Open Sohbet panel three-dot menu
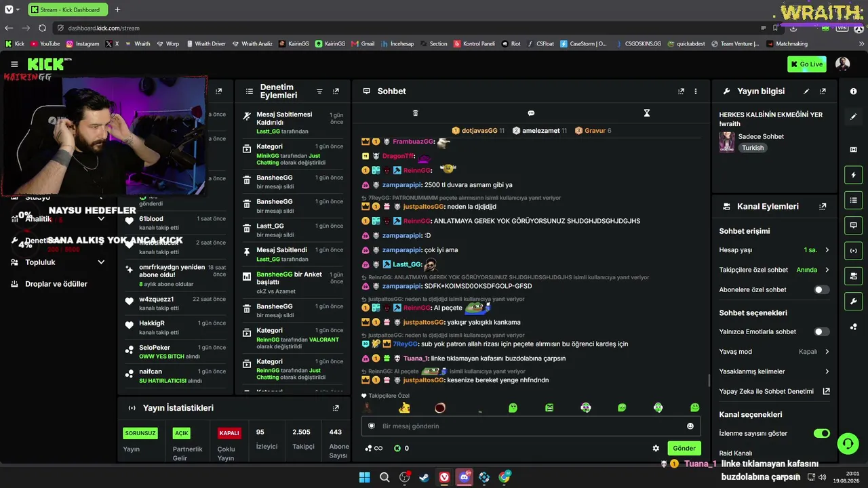This screenshot has height=488, width=868. pos(695,91)
